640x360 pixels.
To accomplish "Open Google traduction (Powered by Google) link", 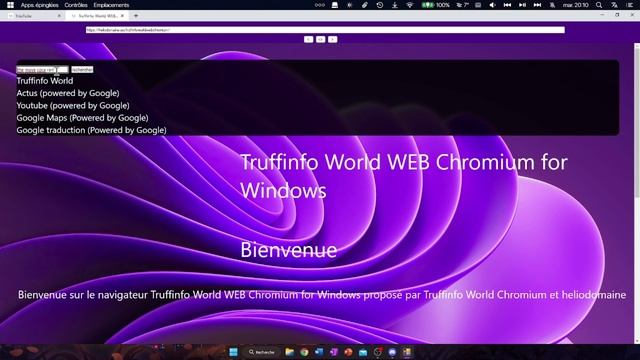I will [91, 130].
